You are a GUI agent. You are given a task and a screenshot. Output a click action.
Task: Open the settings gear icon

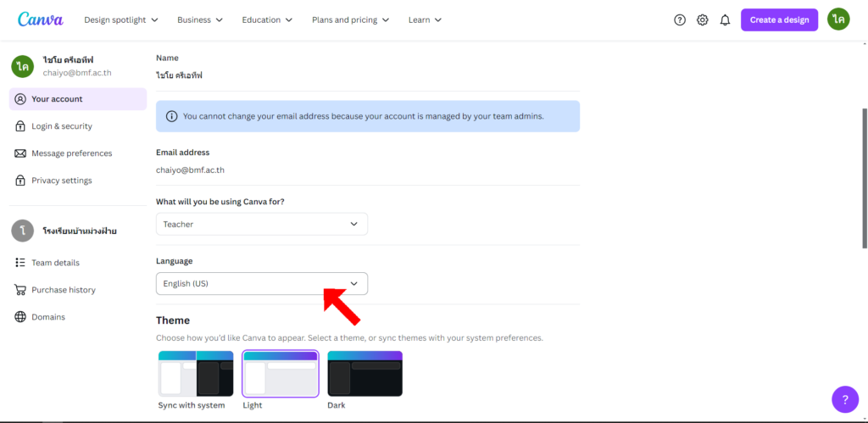[703, 20]
